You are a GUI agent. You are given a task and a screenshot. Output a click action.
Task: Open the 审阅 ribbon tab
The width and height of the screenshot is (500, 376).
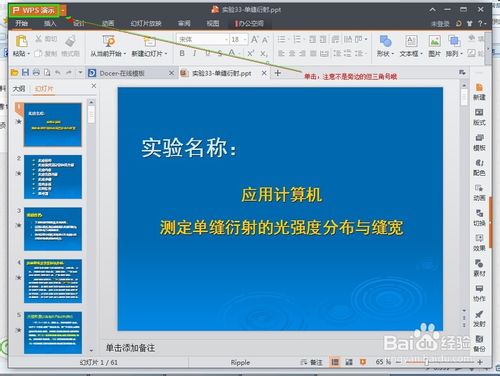(184, 23)
